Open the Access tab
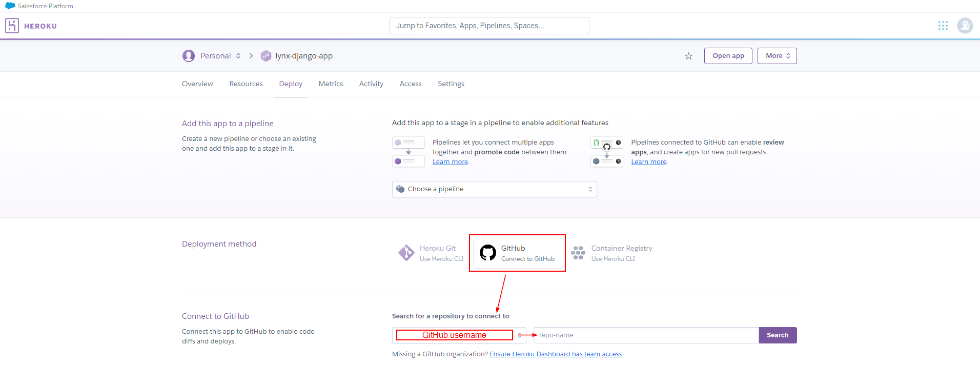 411,84
